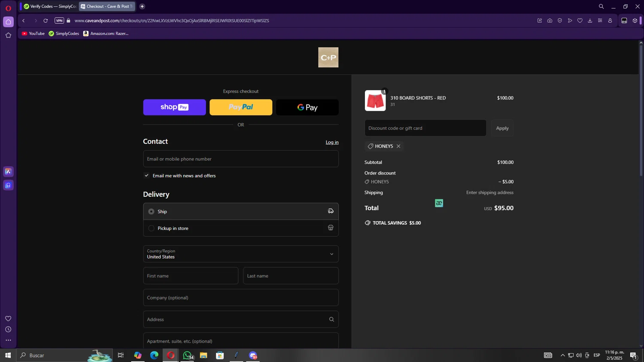Open File Explorer from taskbar

(204, 355)
